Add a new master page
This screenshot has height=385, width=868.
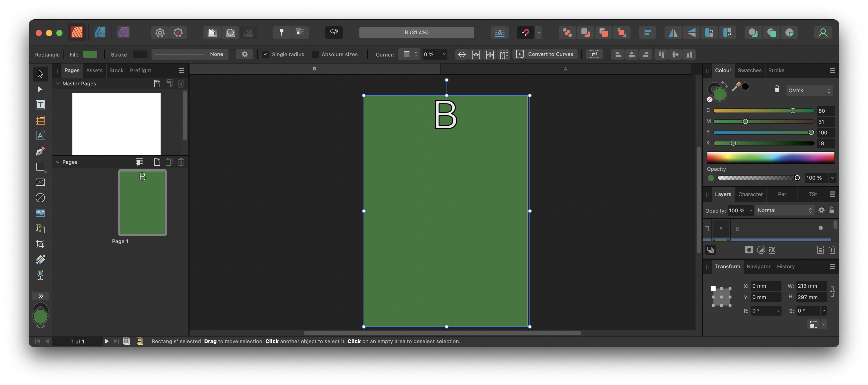[x=157, y=84]
